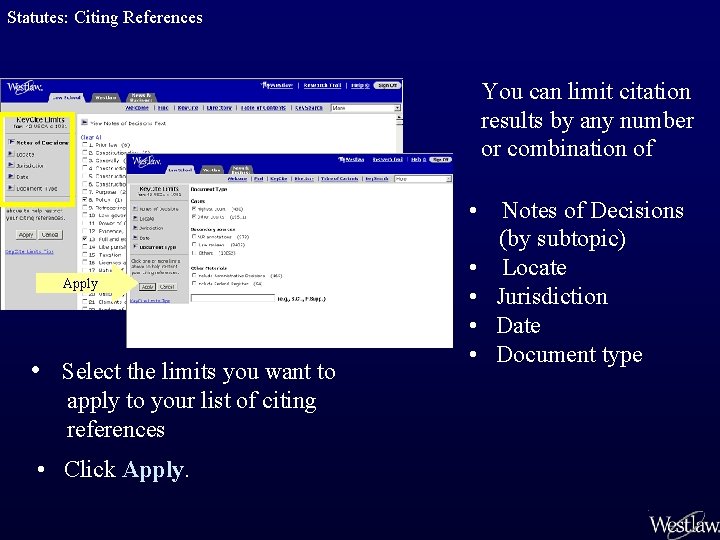Toggle 3. Generally checkbox
The width and height of the screenshot is (720, 540).
84,160
